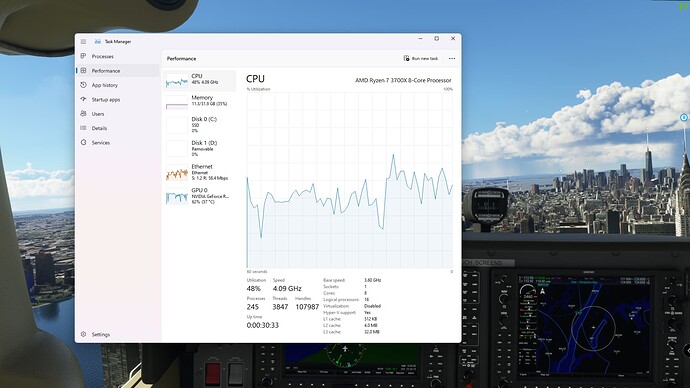The height and width of the screenshot is (388, 690).
Task: Go to the Users page
Action: pos(98,114)
